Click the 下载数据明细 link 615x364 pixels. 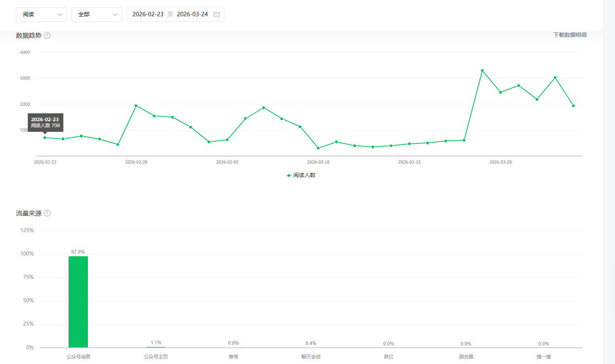point(570,35)
